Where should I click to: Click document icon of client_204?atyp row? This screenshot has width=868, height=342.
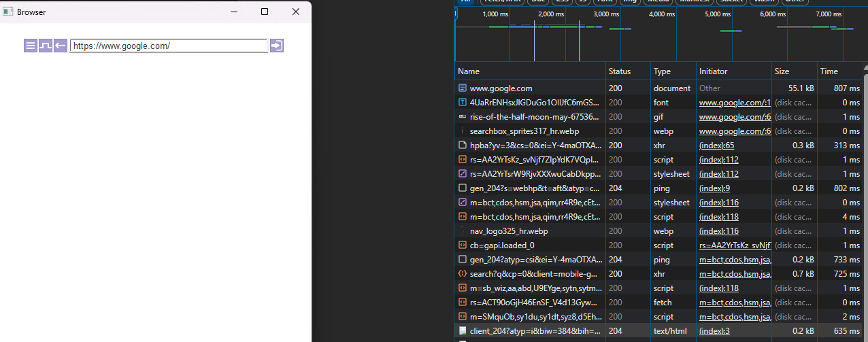(x=463, y=331)
